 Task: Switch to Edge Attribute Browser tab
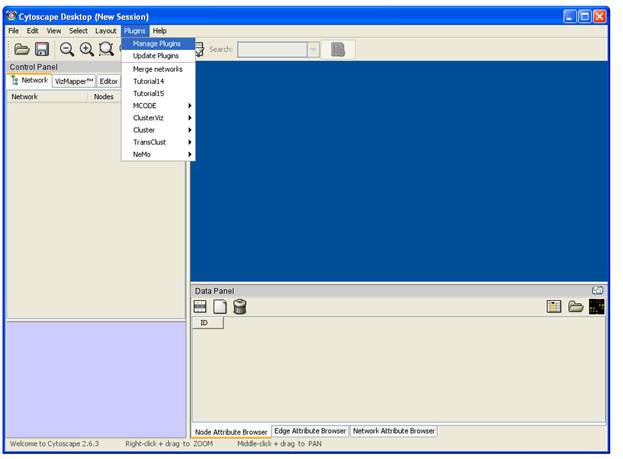310,431
